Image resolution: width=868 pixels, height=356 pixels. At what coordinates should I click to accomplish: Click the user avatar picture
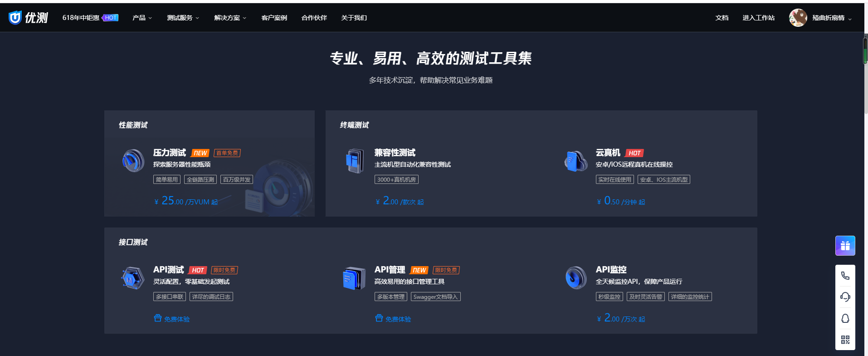click(x=798, y=18)
